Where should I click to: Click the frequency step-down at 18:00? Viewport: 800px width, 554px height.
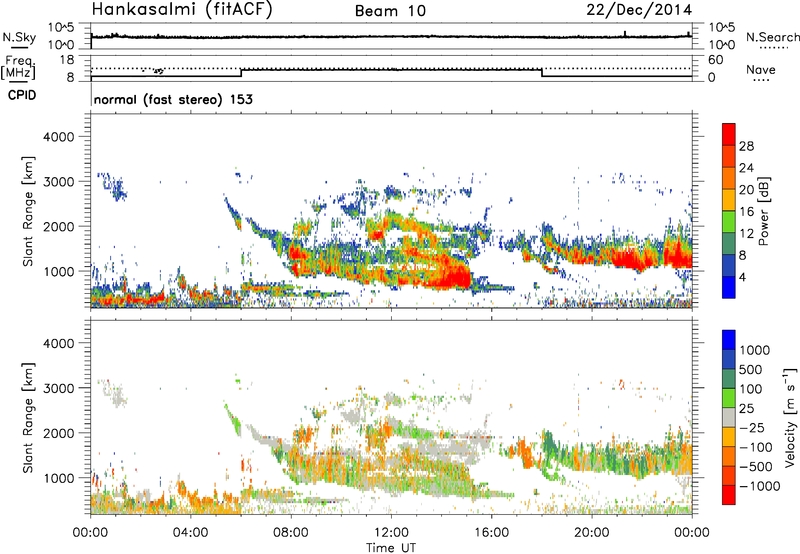coord(542,73)
